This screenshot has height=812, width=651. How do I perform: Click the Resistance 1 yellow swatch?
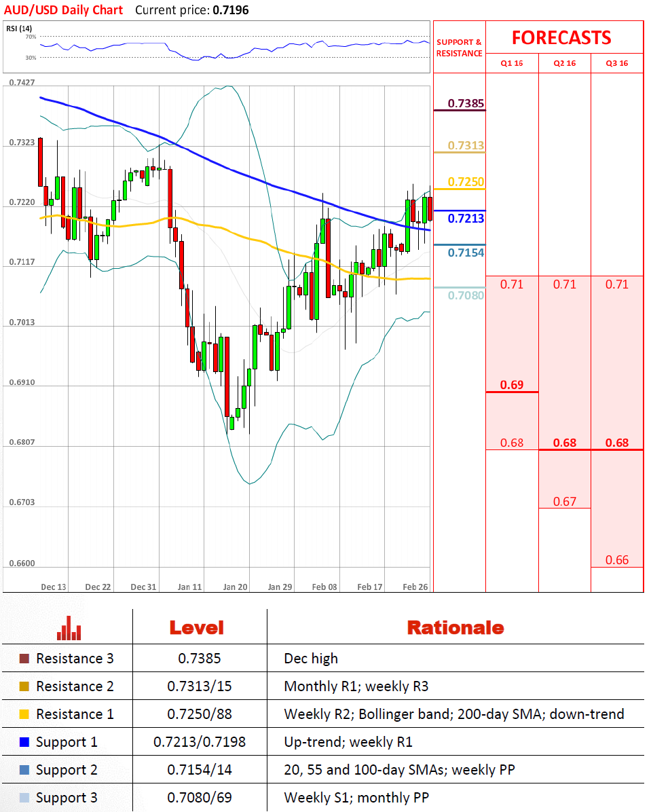(x=24, y=715)
